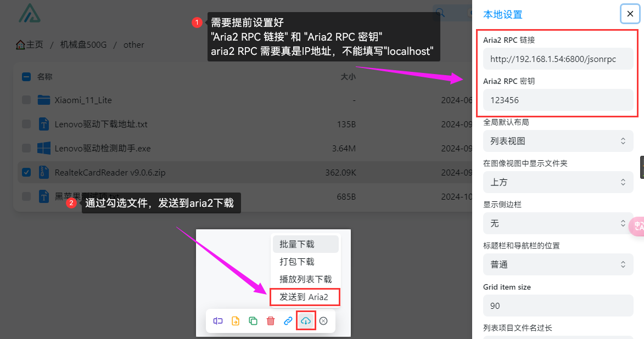Click the orange move-file icon in the toolbar

tap(236, 321)
